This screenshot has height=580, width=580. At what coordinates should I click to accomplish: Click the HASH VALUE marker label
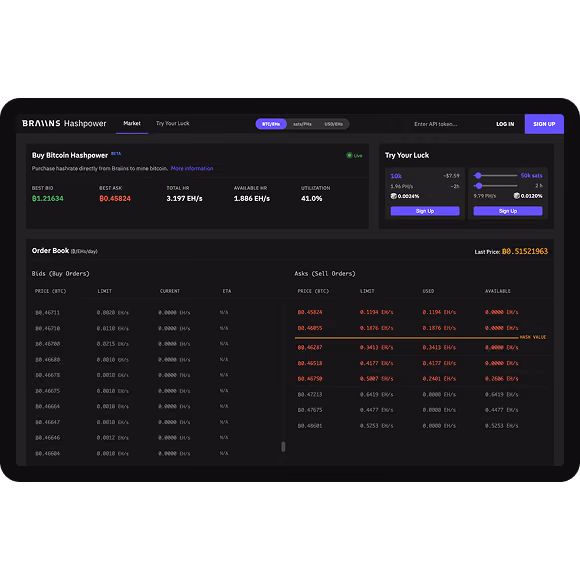tap(533, 337)
